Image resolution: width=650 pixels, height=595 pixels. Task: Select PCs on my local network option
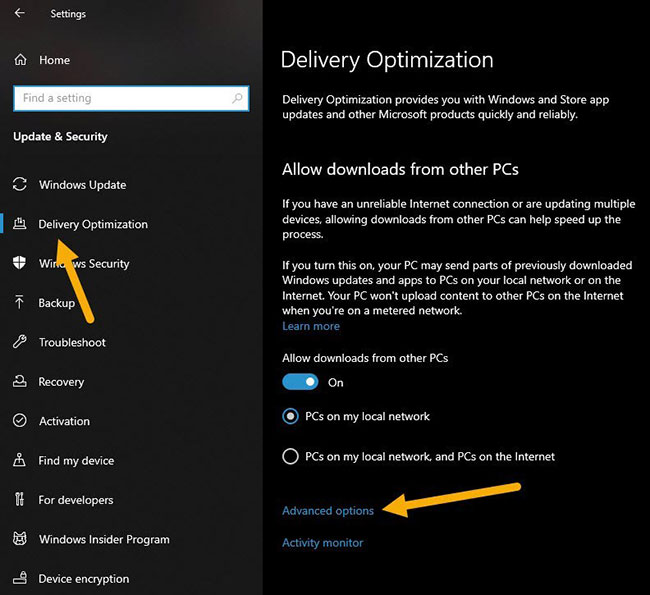(290, 416)
